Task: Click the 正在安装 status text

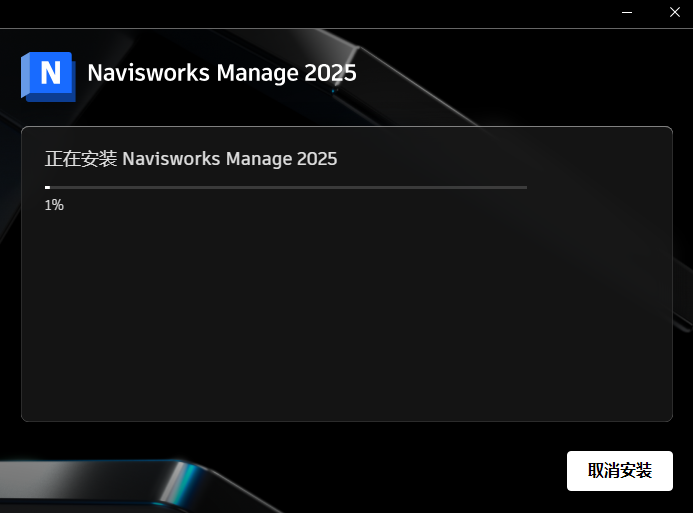Action: click(x=81, y=158)
